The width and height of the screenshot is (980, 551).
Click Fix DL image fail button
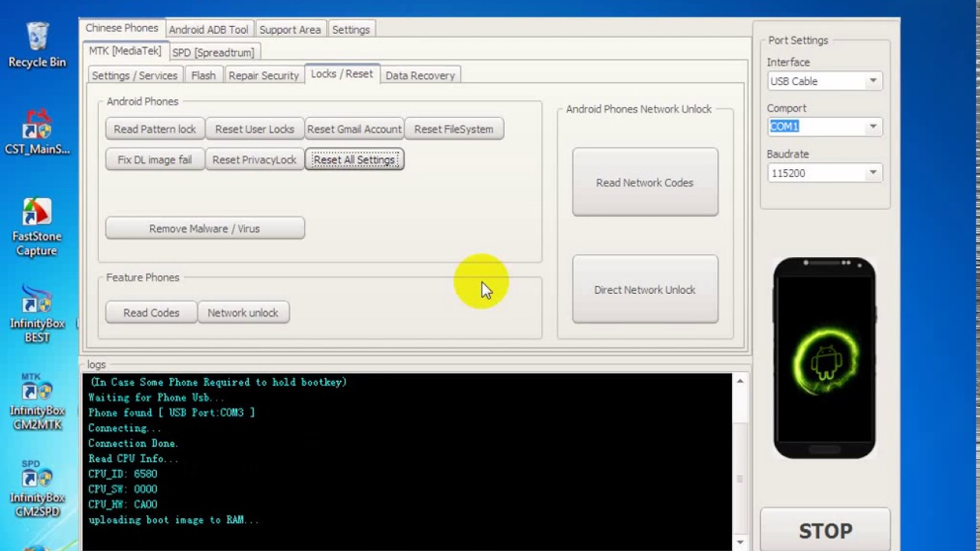(x=155, y=159)
